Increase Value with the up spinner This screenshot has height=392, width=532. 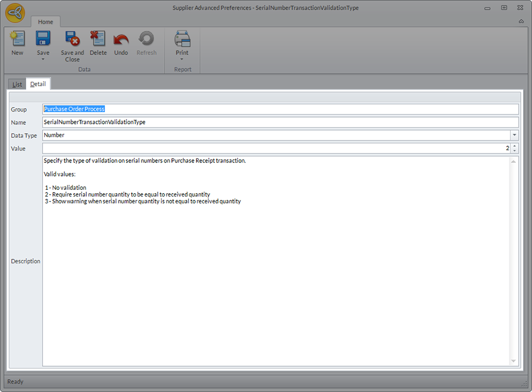coord(515,146)
